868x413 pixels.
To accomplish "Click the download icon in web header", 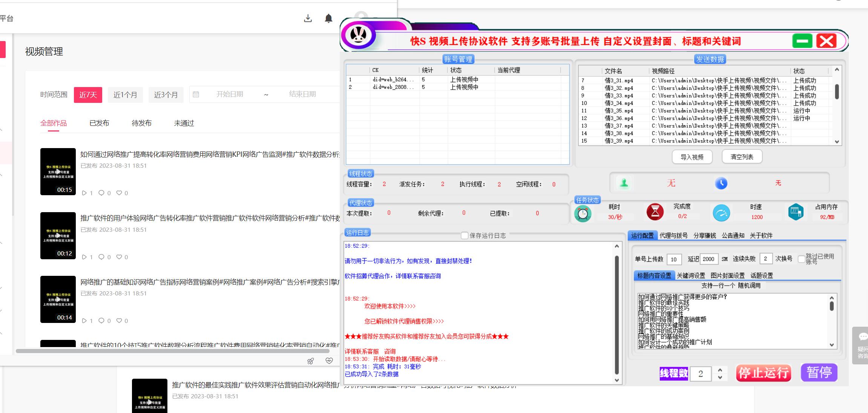I will 308,18.
